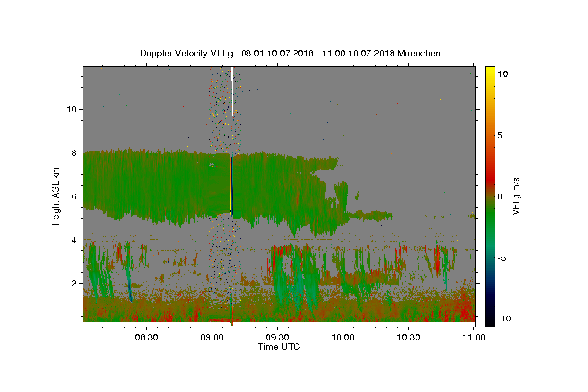Select the 'Muenchen' location text in title

(x=419, y=53)
